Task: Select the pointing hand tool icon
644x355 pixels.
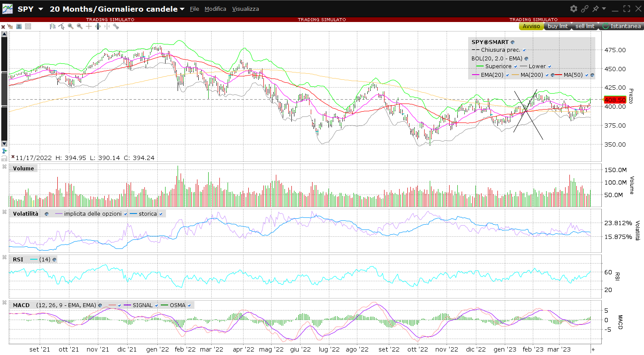Action: tap(10, 26)
